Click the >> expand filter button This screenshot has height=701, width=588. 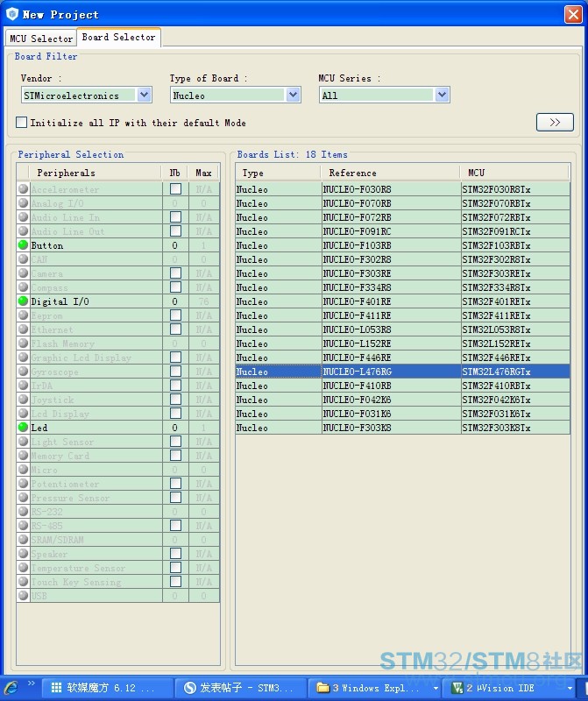[x=555, y=122]
